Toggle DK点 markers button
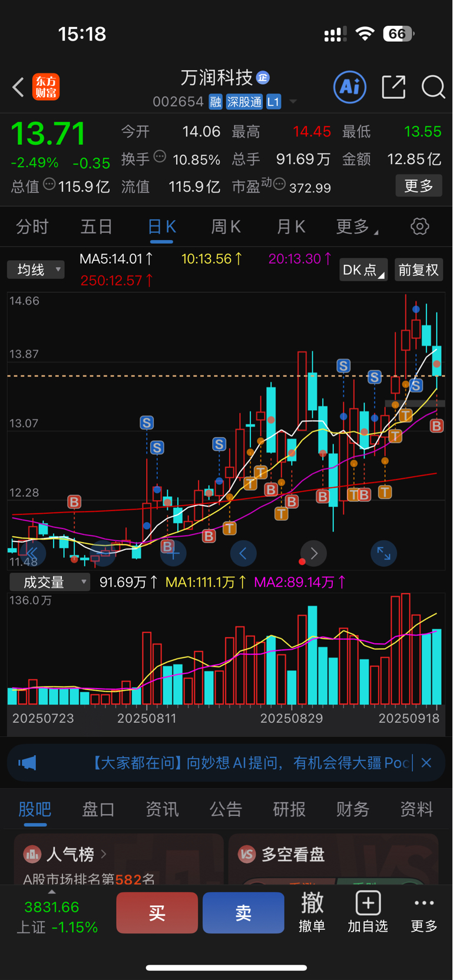The image size is (453, 980). point(363,270)
